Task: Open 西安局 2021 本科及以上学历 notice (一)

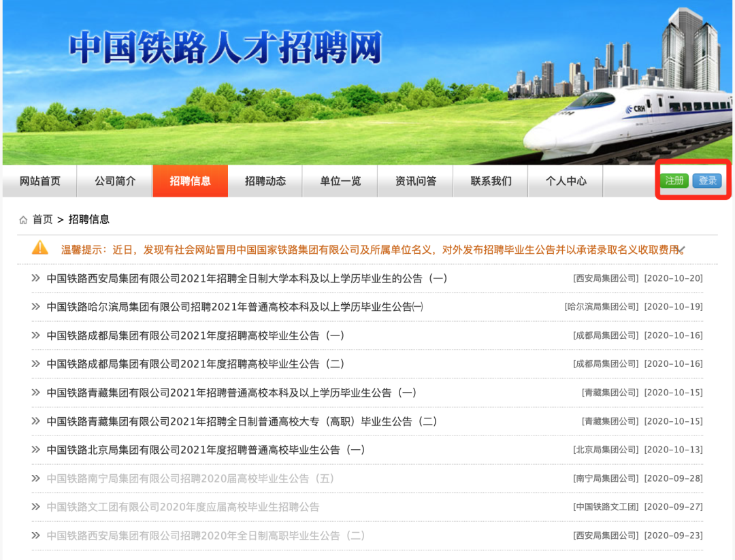Action: click(246, 278)
